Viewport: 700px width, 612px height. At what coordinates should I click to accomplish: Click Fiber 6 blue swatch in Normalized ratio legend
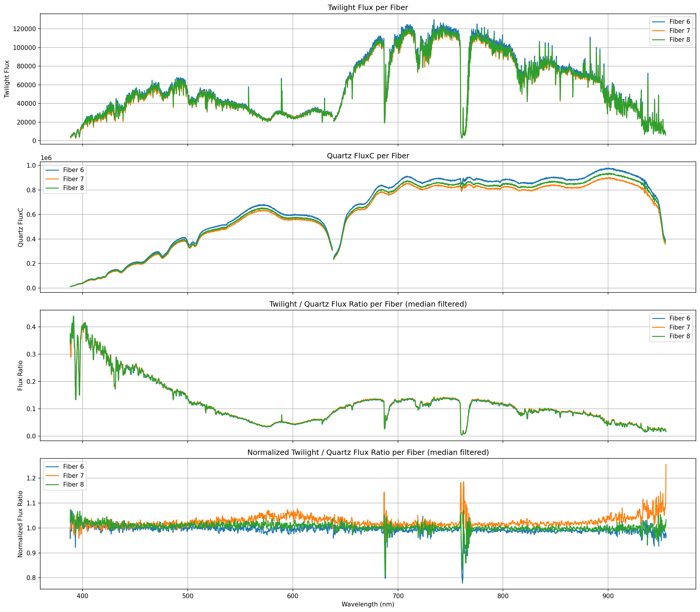click(x=52, y=467)
